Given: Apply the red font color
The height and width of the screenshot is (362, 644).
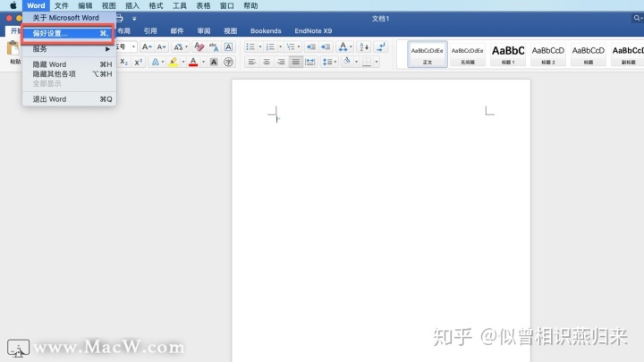Looking at the screenshot, I should [193, 62].
